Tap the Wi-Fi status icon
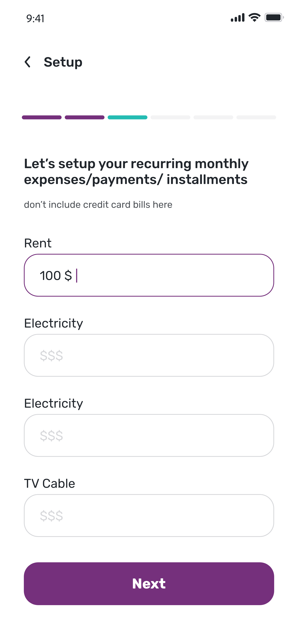 point(254,17)
